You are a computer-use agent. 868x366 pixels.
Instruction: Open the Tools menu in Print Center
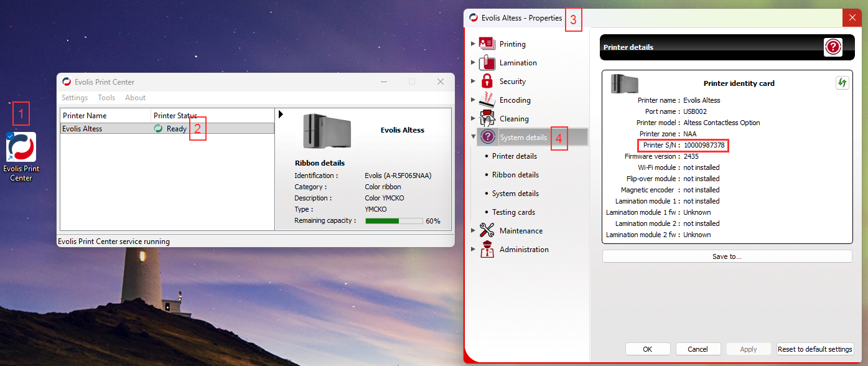point(106,98)
